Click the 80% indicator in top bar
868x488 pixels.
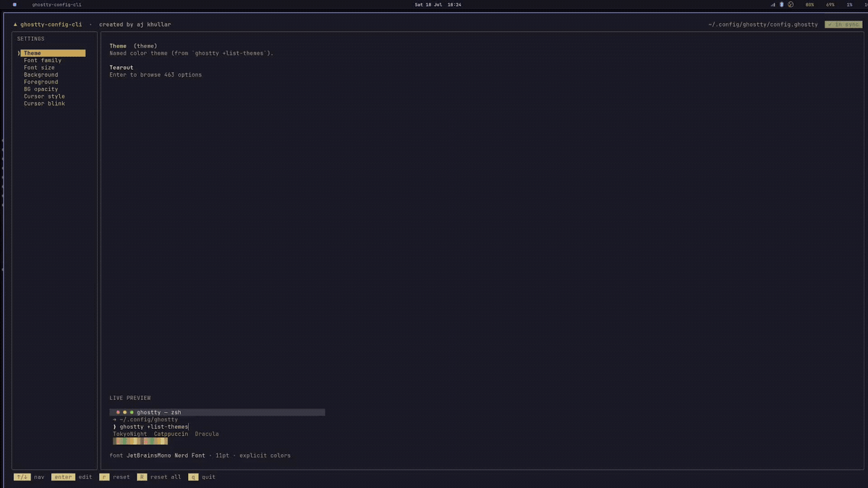(809, 4)
